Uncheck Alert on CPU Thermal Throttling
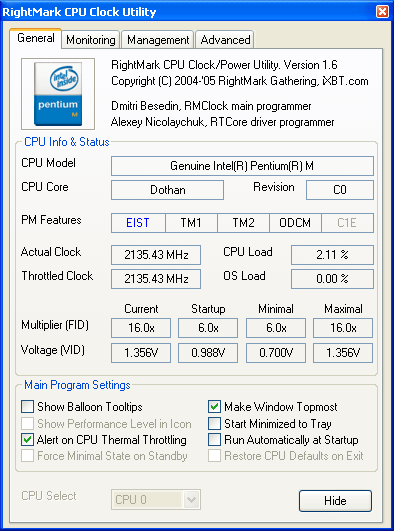The image size is (394, 531). (27, 440)
